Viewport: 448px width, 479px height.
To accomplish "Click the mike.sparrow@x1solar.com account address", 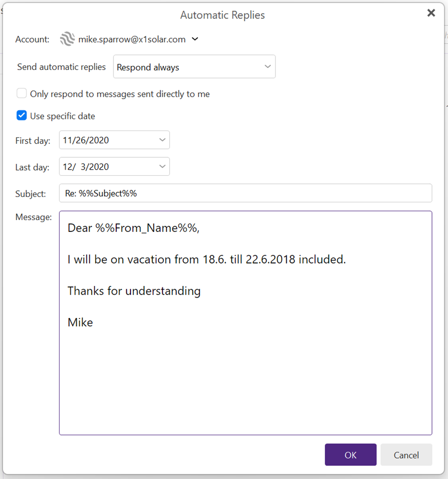I will point(132,39).
